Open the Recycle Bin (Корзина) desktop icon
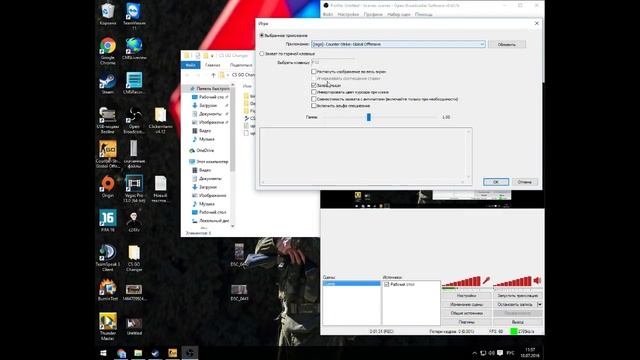This screenshot has width=640, height=360. click(x=108, y=13)
